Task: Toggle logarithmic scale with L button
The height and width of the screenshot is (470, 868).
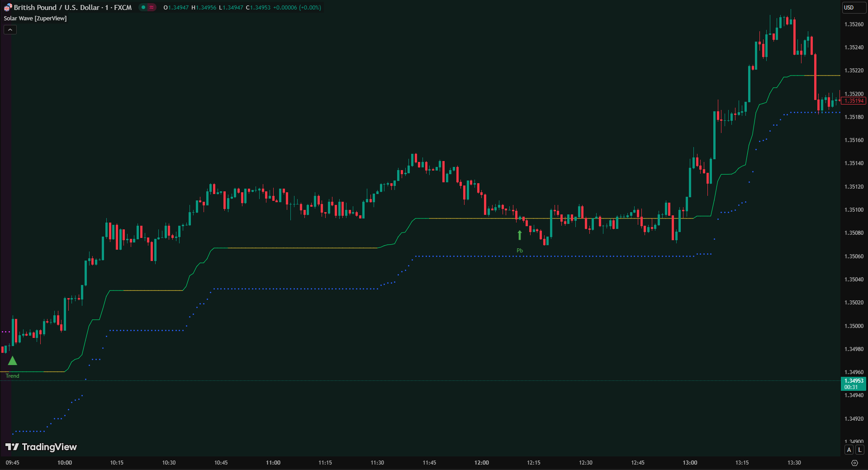Action: tap(860, 450)
